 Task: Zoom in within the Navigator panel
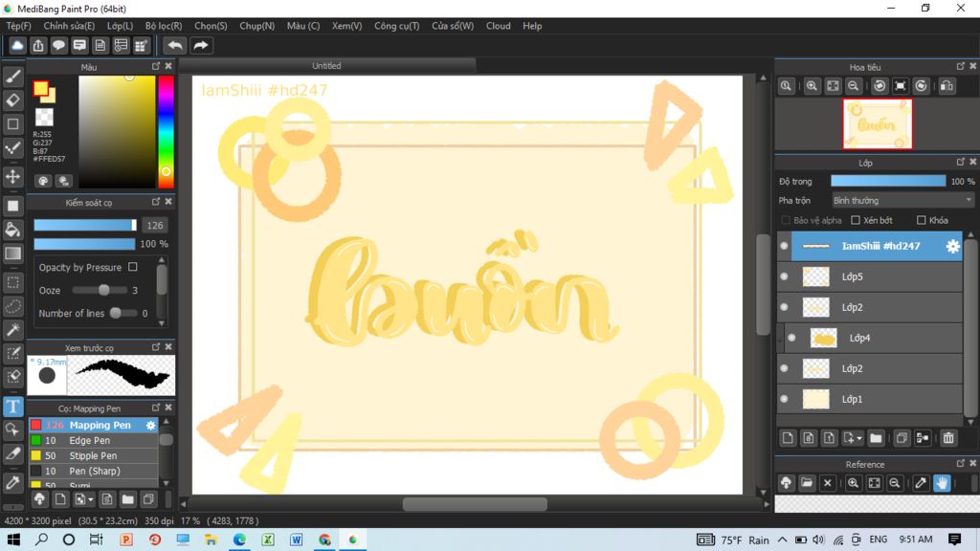[812, 86]
